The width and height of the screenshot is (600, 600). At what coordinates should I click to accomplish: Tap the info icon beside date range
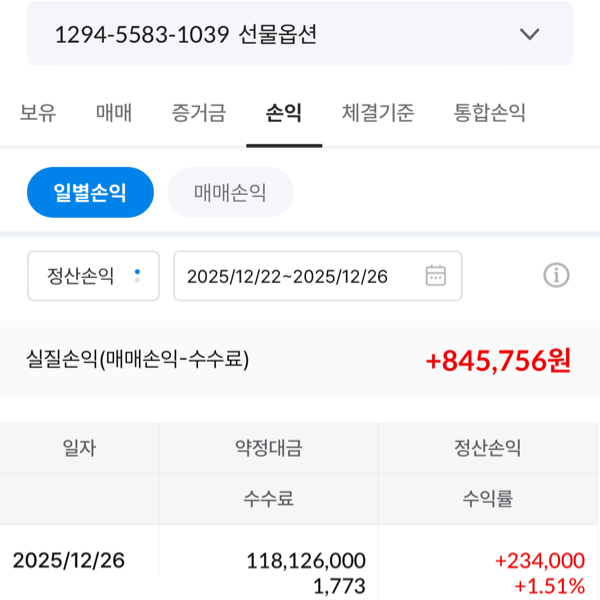(556, 276)
